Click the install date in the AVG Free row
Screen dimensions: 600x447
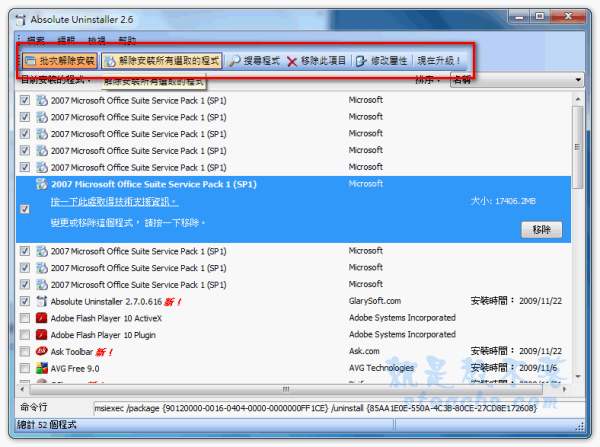click(514, 368)
